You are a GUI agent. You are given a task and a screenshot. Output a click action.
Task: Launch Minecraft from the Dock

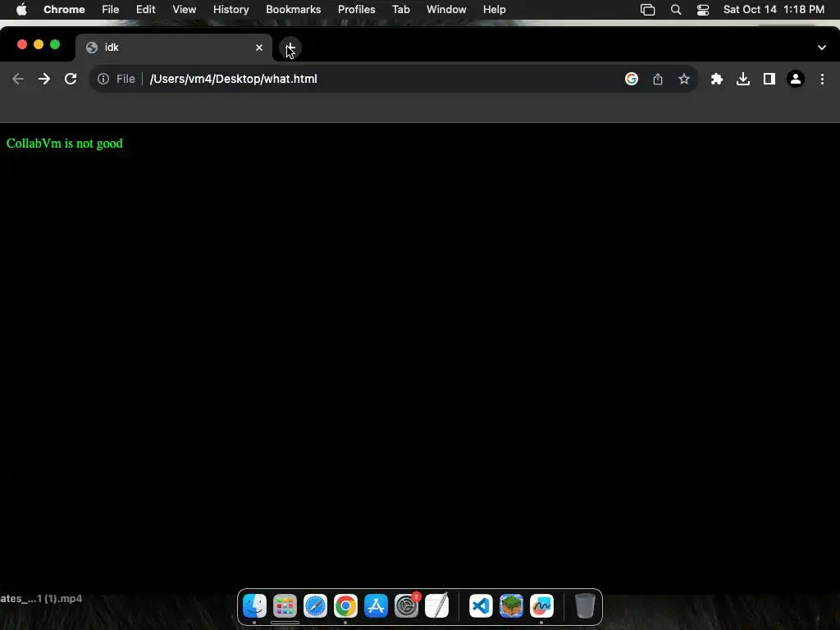512,606
